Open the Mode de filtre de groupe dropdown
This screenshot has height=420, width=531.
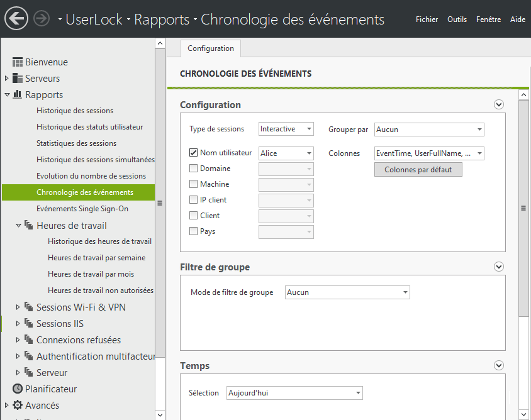[347, 292]
